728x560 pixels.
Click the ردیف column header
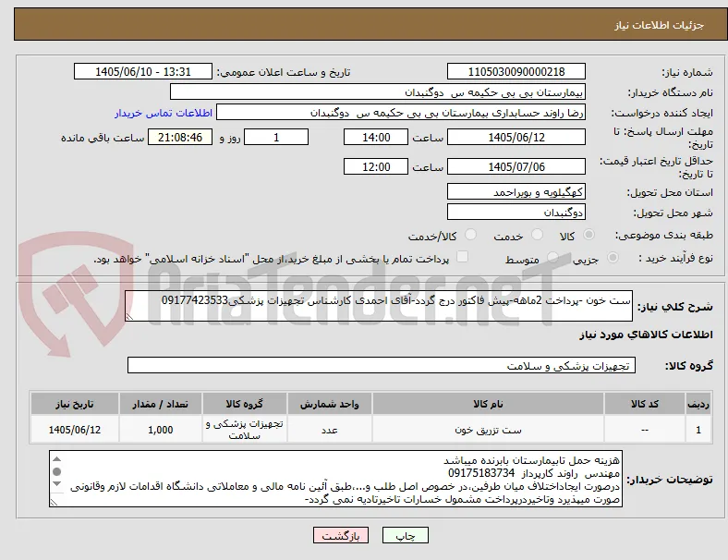point(698,404)
